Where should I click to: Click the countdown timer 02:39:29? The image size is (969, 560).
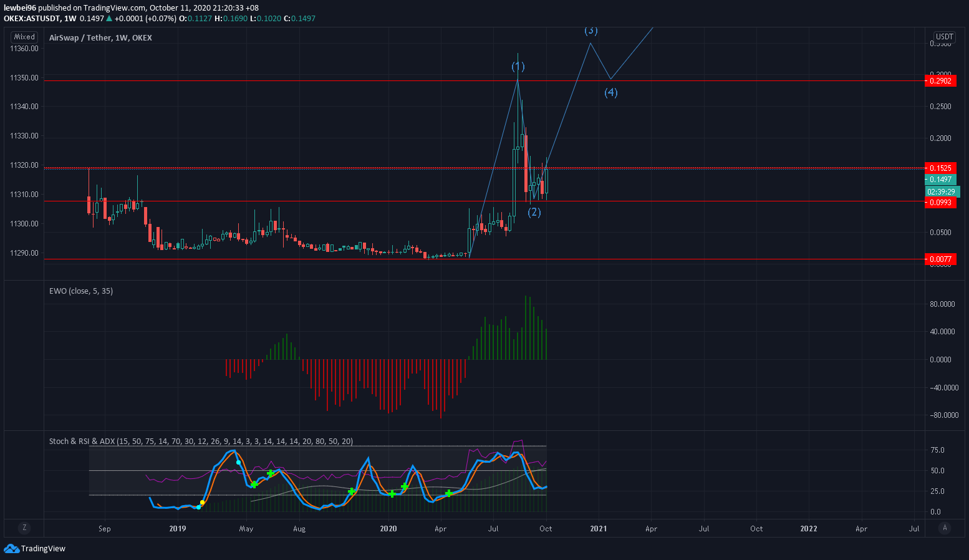pos(941,192)
